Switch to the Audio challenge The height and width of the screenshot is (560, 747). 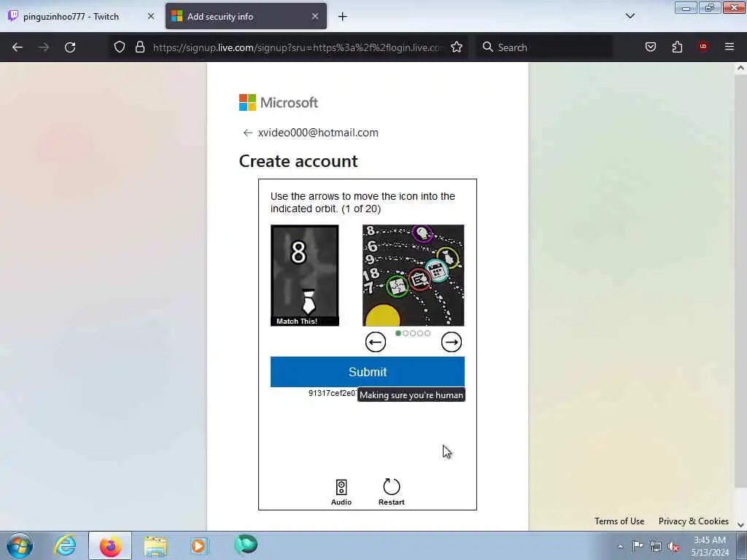point(341,492)
